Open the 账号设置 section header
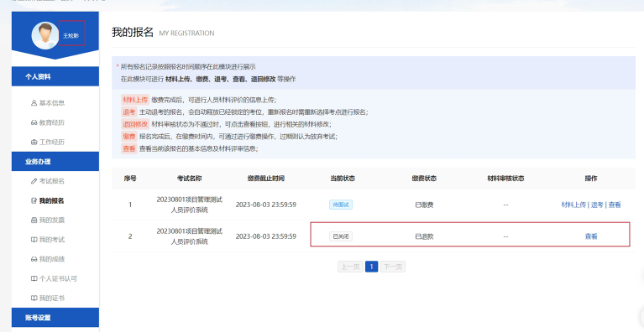The image size is (644, 332). tap(55, 318)
